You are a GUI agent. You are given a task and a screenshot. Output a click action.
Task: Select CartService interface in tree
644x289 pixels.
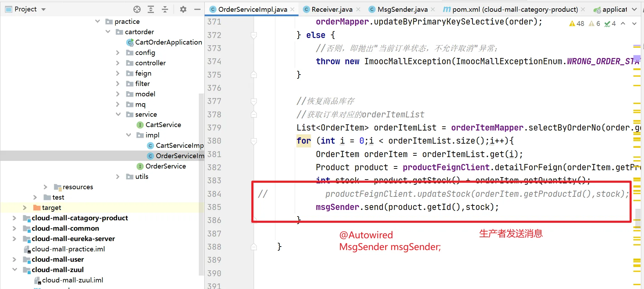click(x=159, y=125)
